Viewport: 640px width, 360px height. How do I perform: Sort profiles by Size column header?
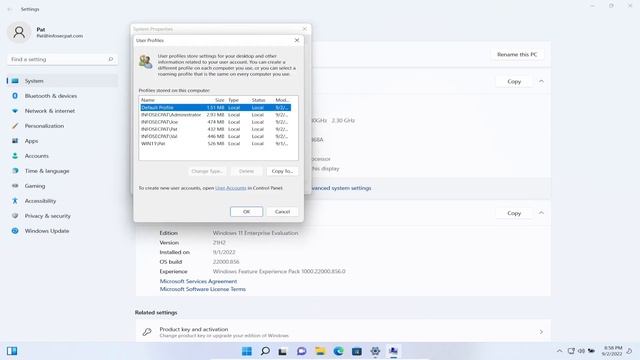click(220, 100)
